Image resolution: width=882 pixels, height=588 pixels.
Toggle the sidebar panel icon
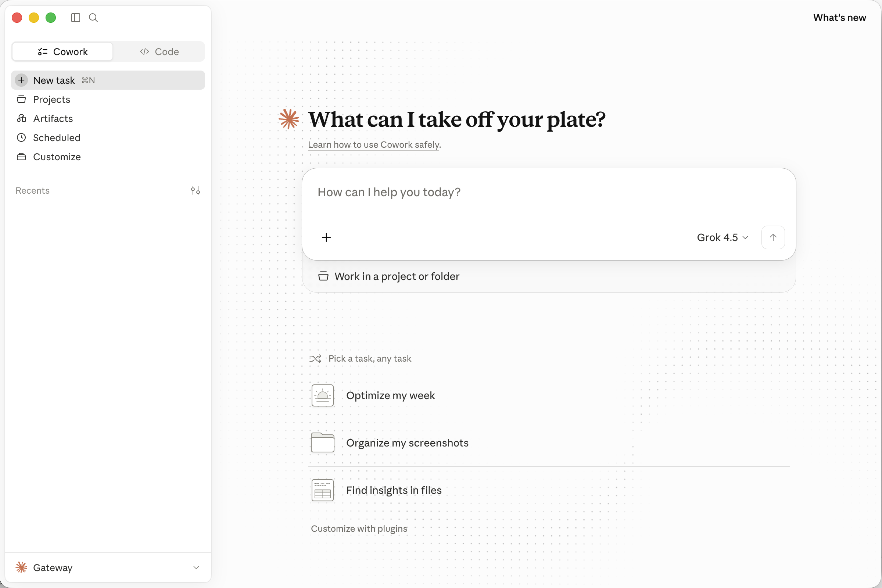(75, 18)
